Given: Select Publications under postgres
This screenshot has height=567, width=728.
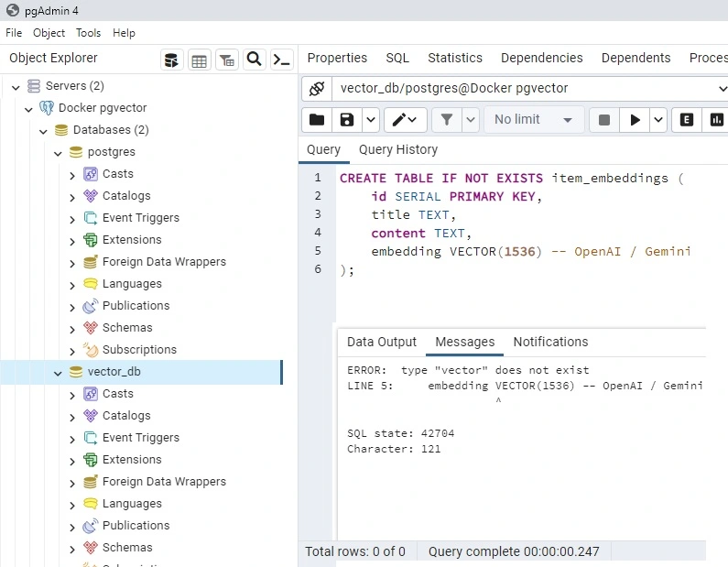Looking at the screenshot, I should coord(136,306).
